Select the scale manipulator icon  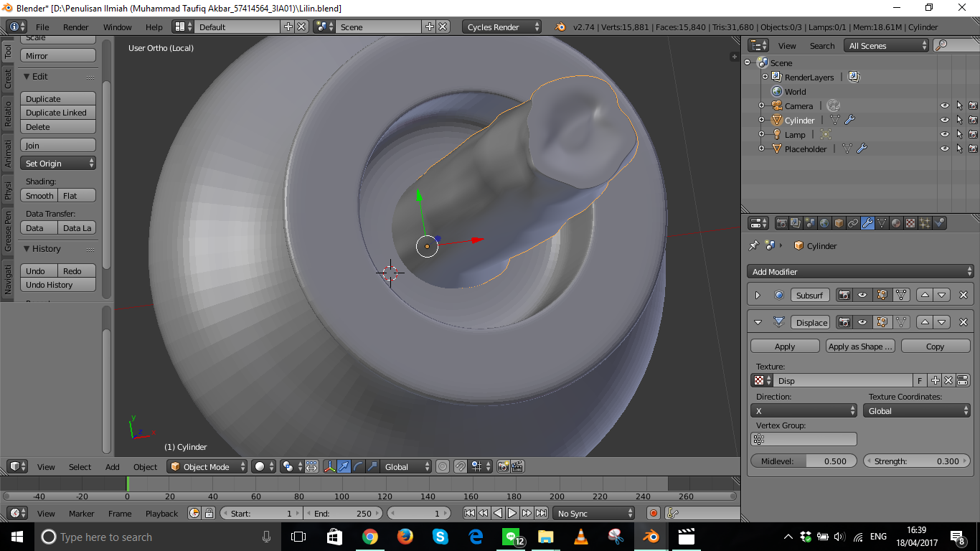372,466
